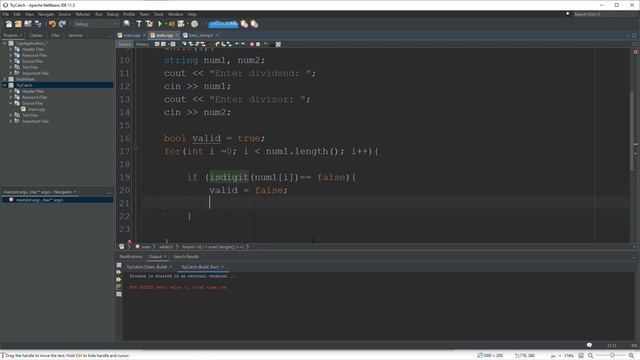Open the Refactor menu
Image resolution: width=640 pixels, height=360 pixels.
tap(82, 14)
